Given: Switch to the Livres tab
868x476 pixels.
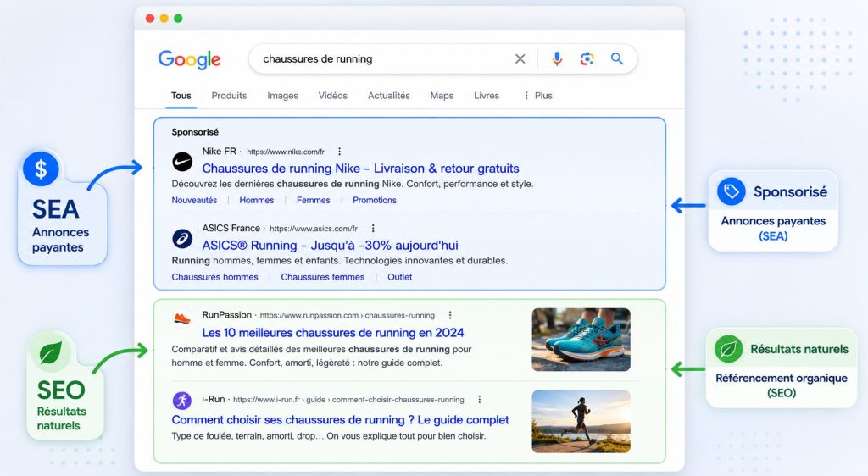Looking at the screenshot, I should point(487,96).
